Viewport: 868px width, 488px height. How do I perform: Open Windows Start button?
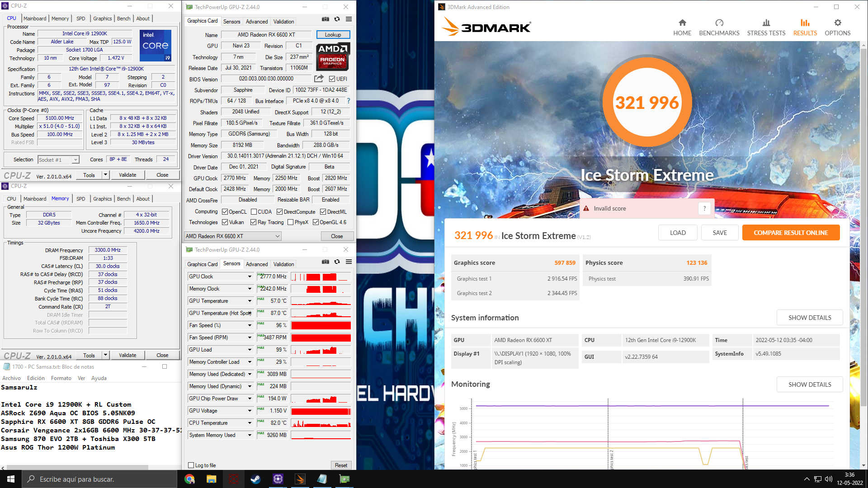tap(11, 479)
